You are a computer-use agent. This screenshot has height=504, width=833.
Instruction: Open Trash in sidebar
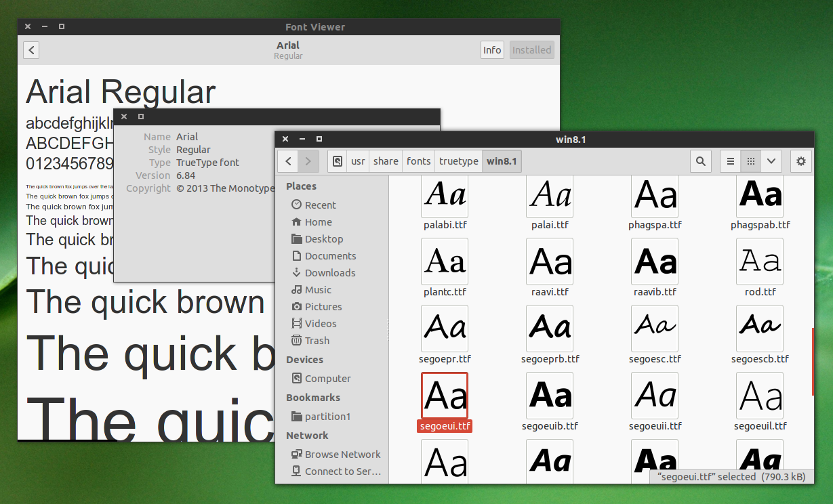pos(310,340)
